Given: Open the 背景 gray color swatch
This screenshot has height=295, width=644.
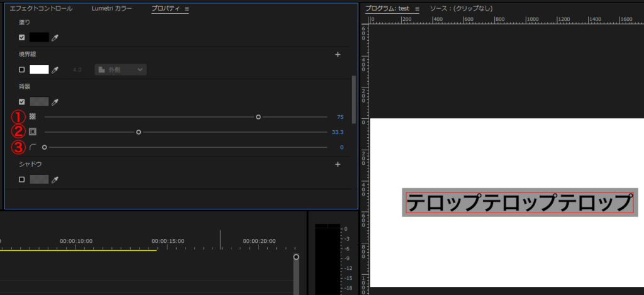Looking at the screenshot, I should click(39, 101).
